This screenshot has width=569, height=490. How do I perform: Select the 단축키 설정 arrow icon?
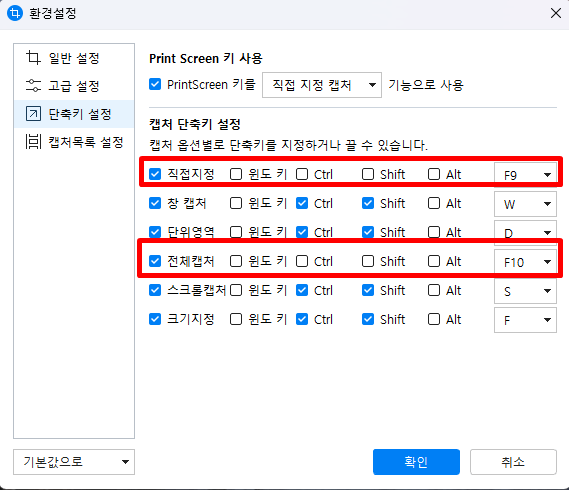[33, 114]
